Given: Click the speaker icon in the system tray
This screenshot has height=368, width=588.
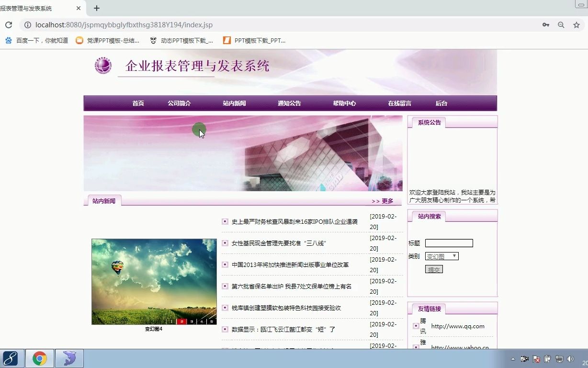Looking at the screenshot, I should tap(571, 358).
